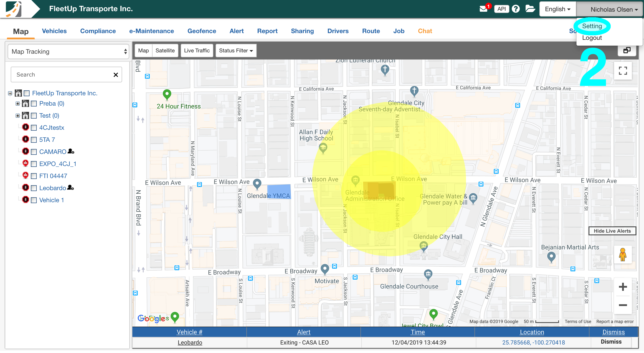644x353 pixels.
Task: Click the CAMARO driver assigned icon
Action: (x=71, y=151)
